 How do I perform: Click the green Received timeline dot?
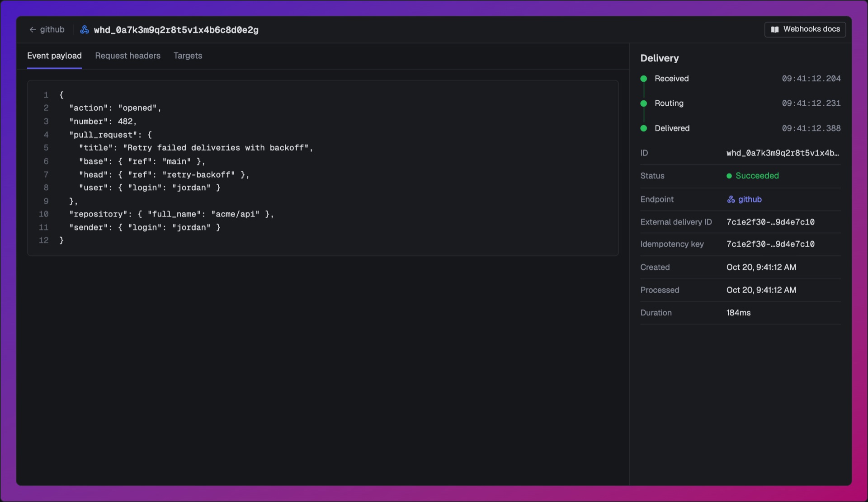pyautogui.click(x=644, y=79)
